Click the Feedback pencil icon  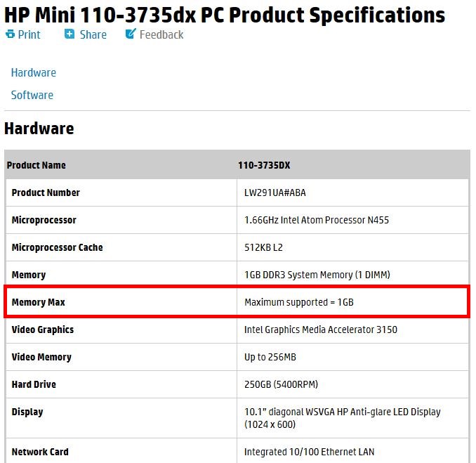coord(131,34)
